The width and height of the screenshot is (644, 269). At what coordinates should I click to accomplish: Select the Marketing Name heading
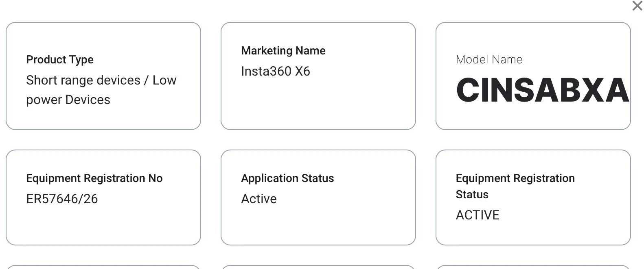283,51
